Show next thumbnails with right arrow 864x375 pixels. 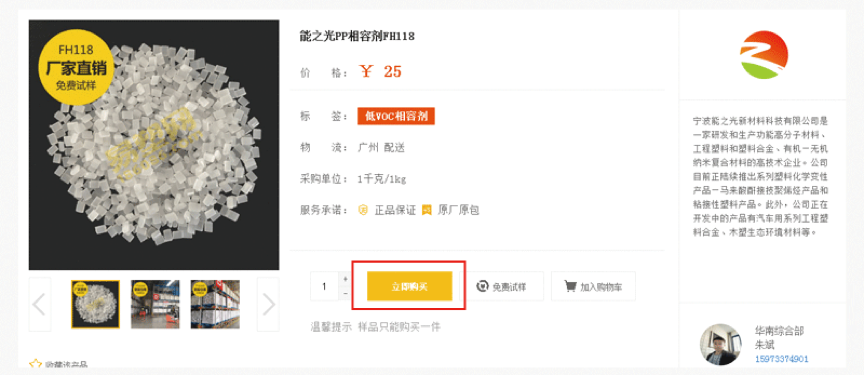268,304
